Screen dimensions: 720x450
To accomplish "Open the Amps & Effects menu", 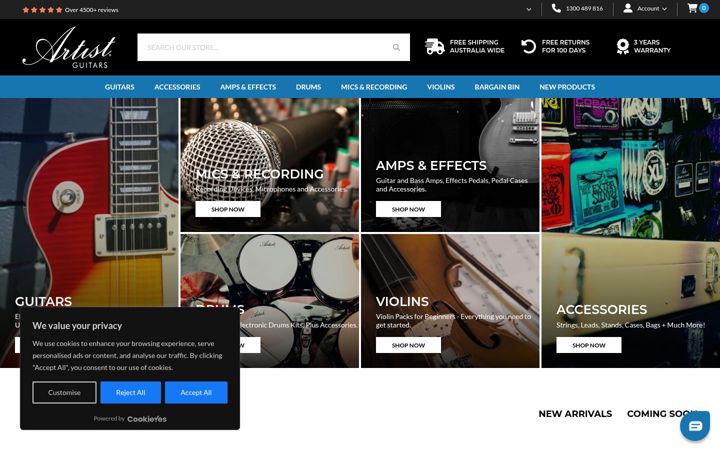I will (x=248, y=87).
